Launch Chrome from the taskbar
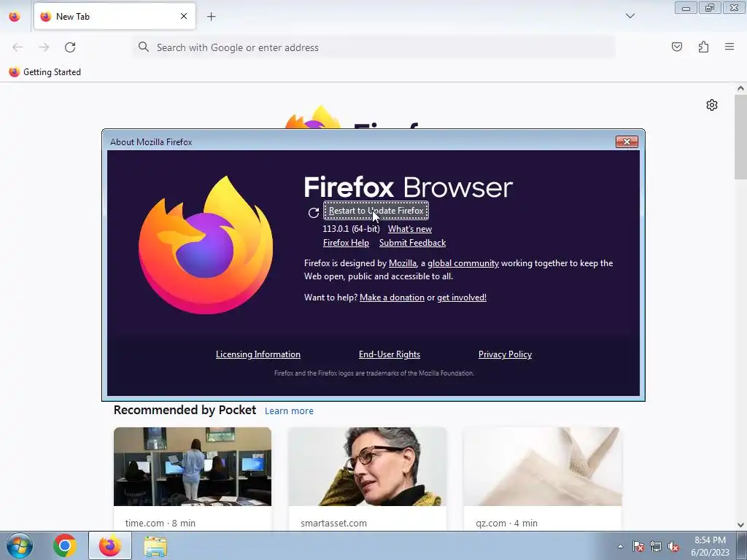 tap(65, 545)
